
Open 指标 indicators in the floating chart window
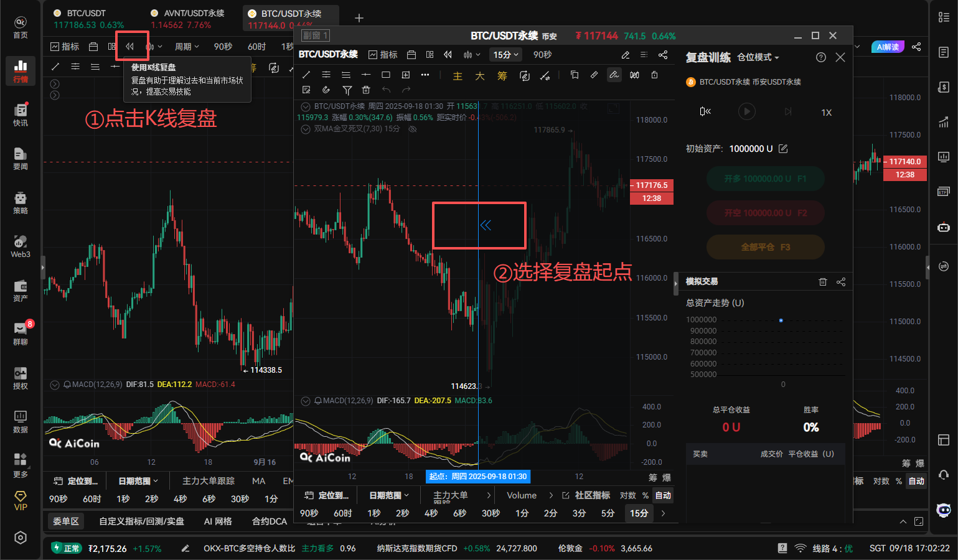tap(383, 55)
